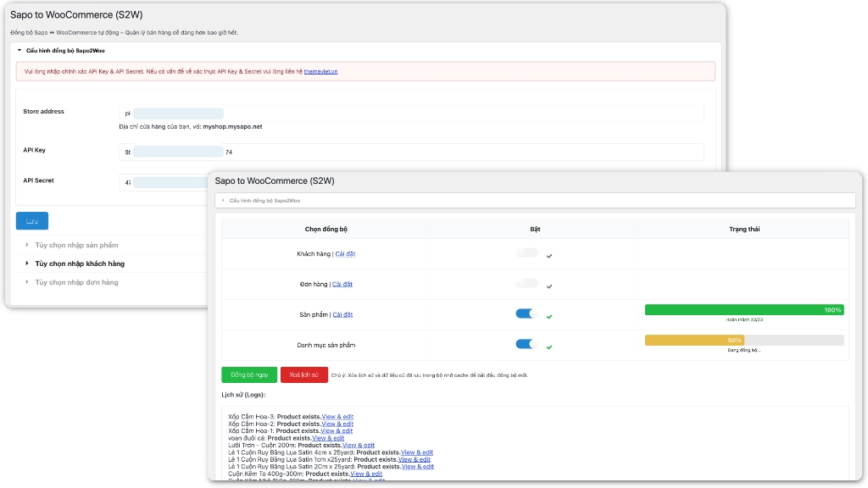The image size is (868, 488).
Task: Click the checkmark icon in Đơn hàng row
Action: 549,286
